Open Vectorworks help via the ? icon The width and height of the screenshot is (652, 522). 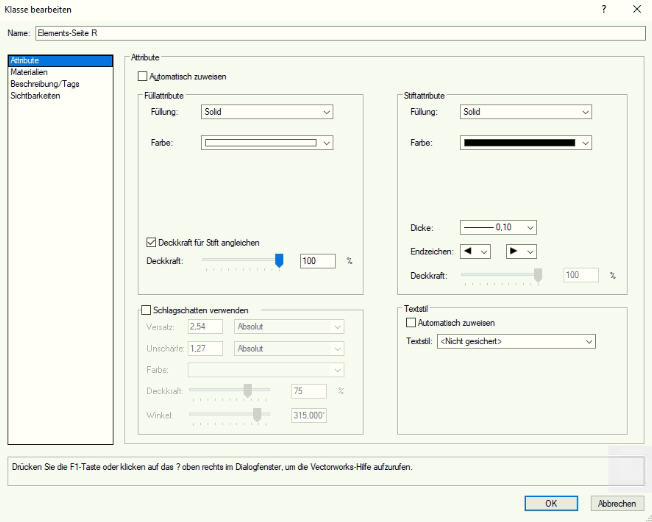click(604, 9)
